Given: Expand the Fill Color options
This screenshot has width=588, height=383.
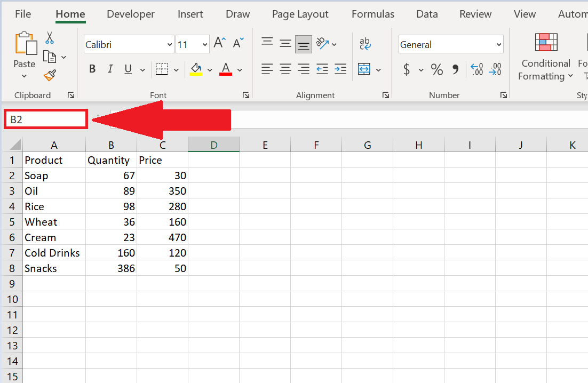Looking at the screenshot, I should tap(210, 69).
